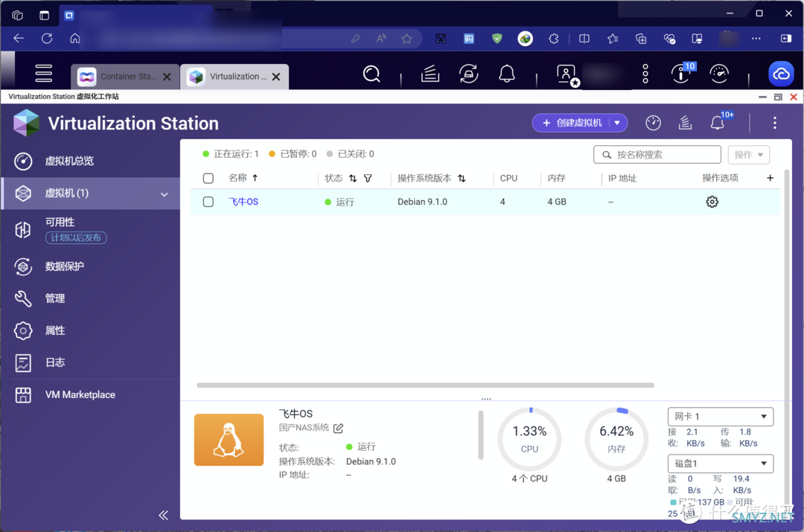Image resolution: width=804 pixels, height=532 pixels.
Task: Open settings gear for 飞牛OS row
Action: [x=712, y=202]
